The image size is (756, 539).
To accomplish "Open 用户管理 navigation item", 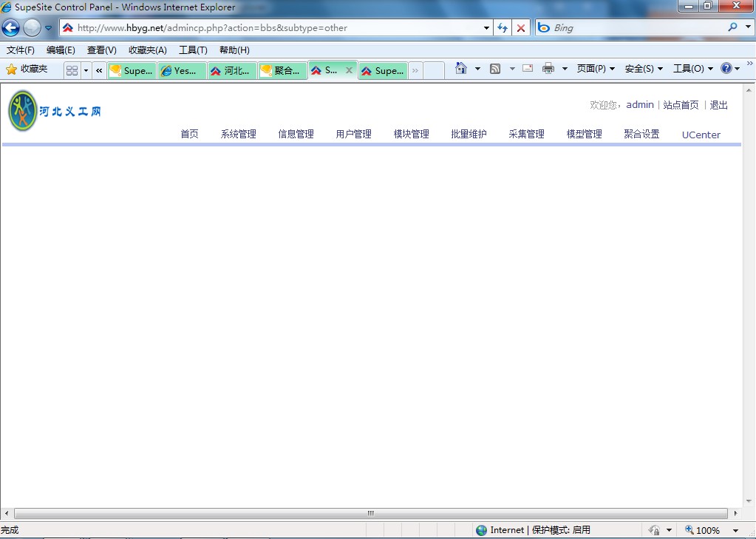I will pyautogui.click(x=353, y=134).
